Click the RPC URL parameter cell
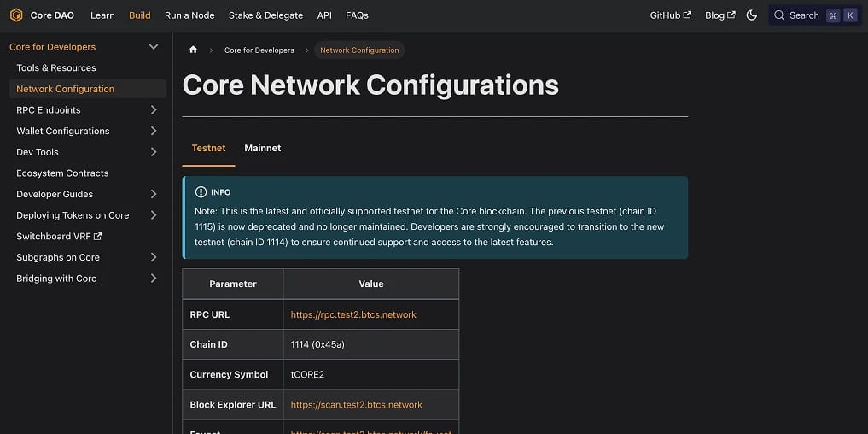The width and height of the screenshot is (868, 434). 232,314
